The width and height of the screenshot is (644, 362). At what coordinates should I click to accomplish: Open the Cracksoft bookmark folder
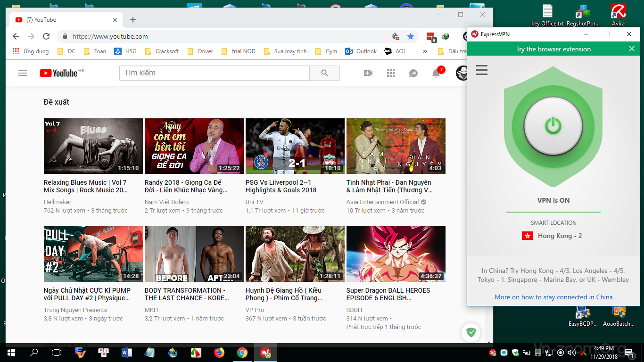point(162,51)
